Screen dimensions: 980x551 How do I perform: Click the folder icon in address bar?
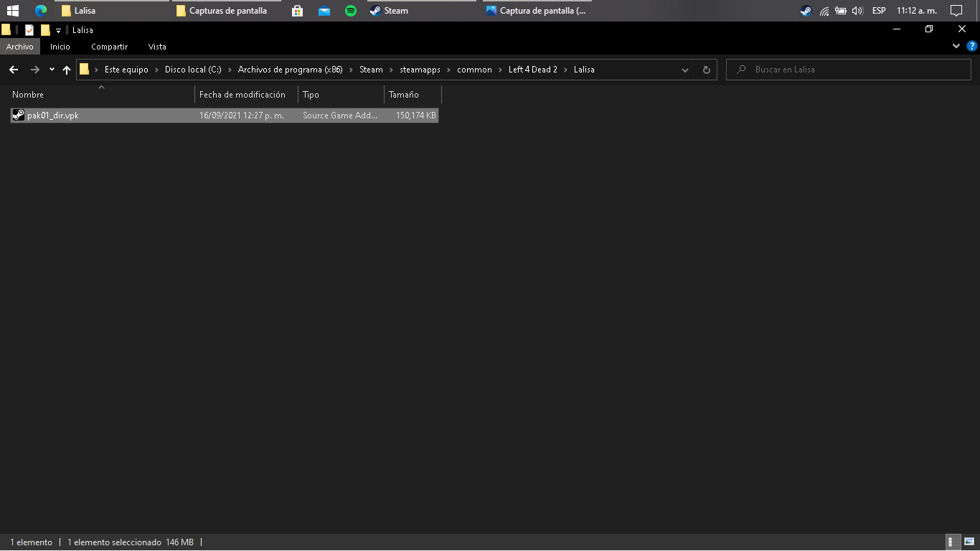pos(84,70)
